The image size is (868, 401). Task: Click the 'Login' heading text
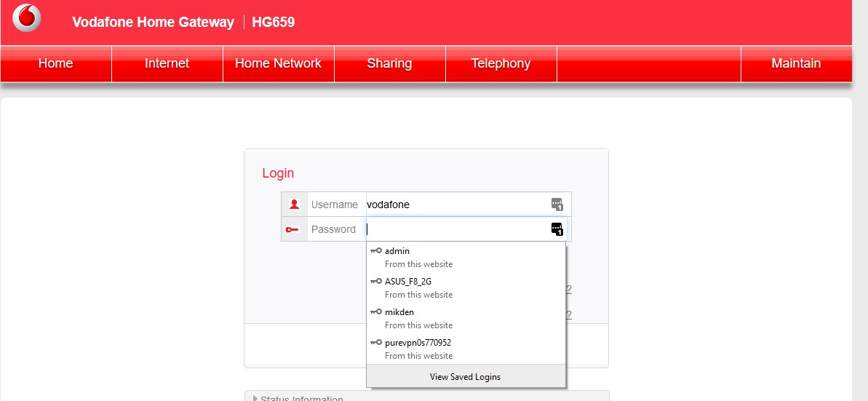coord(278,172)
